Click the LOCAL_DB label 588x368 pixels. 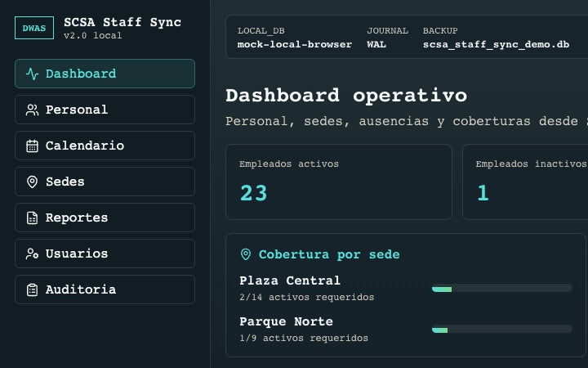(x=261, y=31)
